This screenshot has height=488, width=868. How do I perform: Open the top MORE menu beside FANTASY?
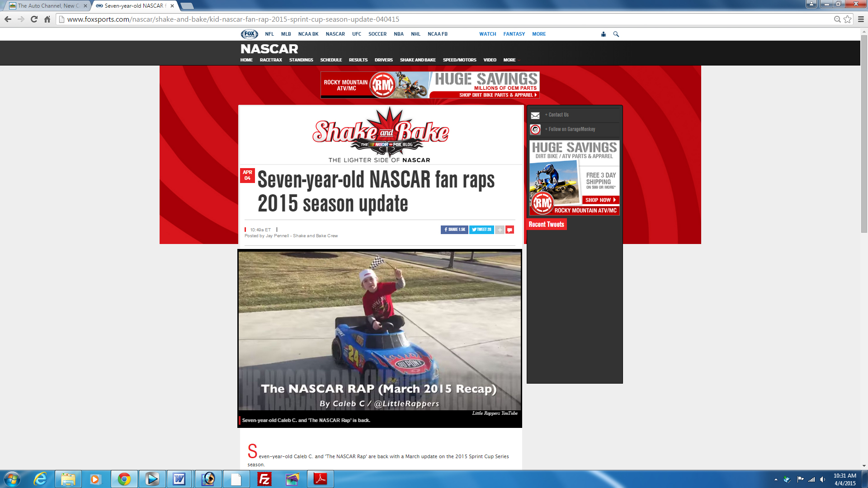coord(538,34)
